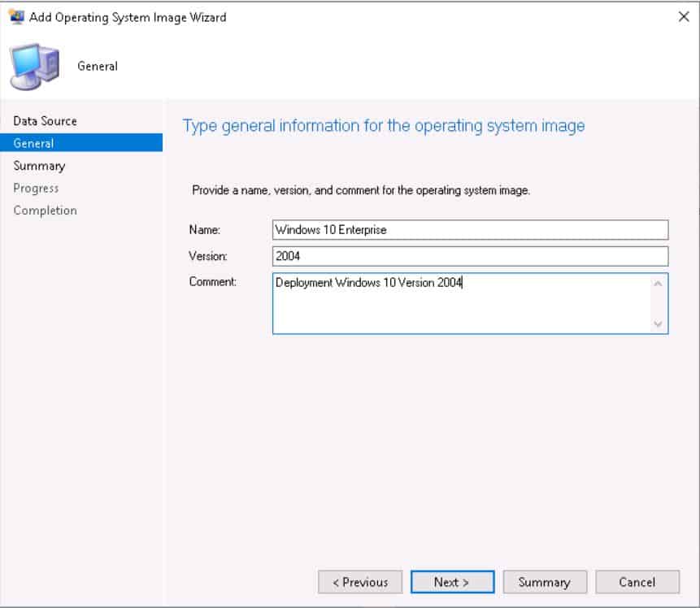Click the Summary button at bottom

[x=545, y=582]
